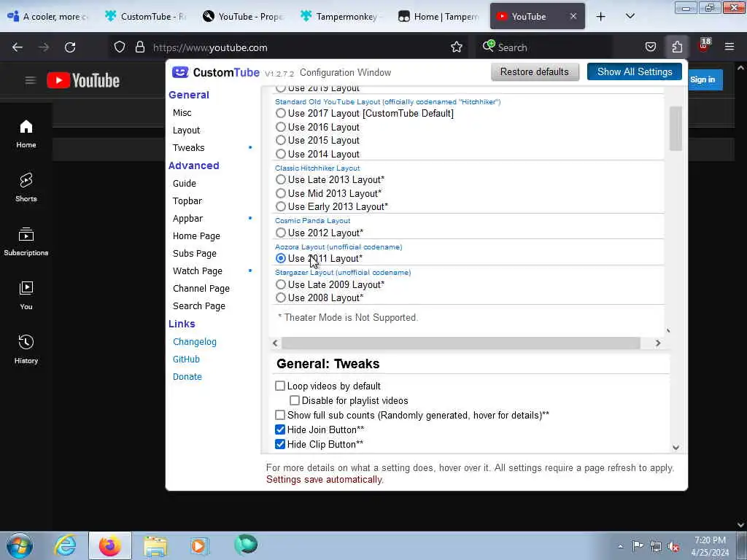Image resolution: width=747 pixels, height=560 pixels.
Task: Open the Firefox hamburger menu
Action: pos(729,47)
